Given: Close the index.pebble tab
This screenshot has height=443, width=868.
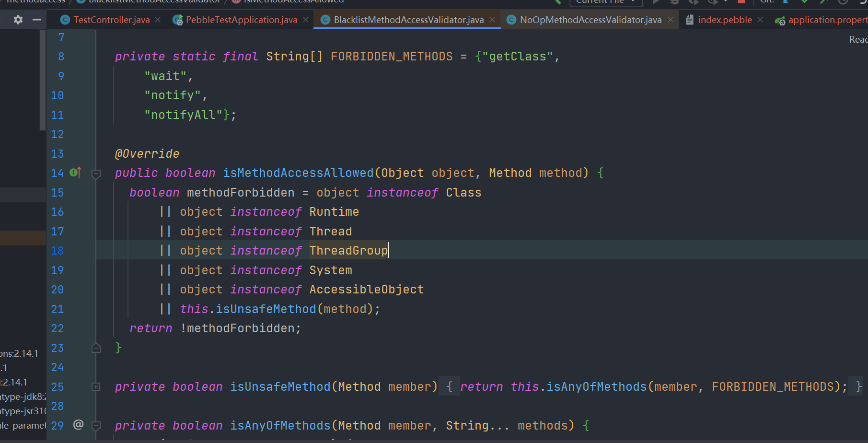Looking at the screenshot, I should tap(760, 20).
